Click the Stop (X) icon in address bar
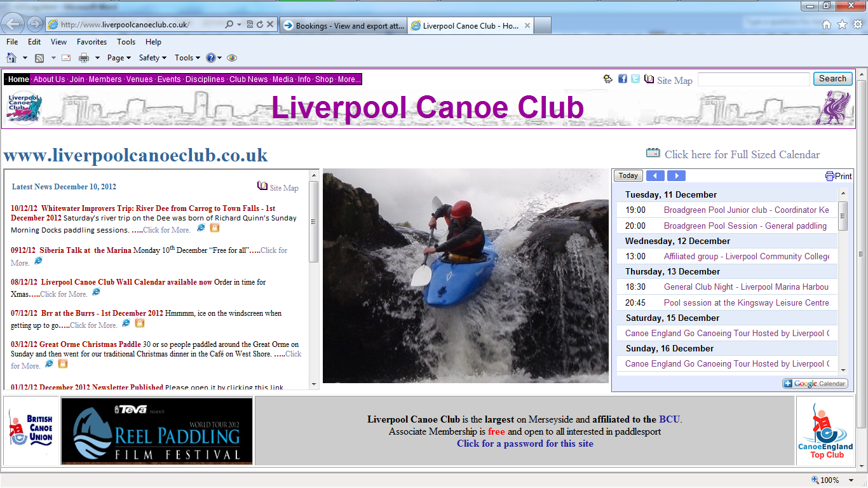This screenshot has width=868, height=488. click(x=270, y=25)
